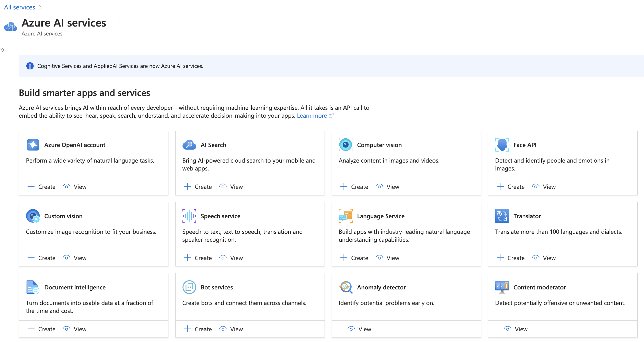View Content moderator resources
644x342 pixels.
(516, 329)
